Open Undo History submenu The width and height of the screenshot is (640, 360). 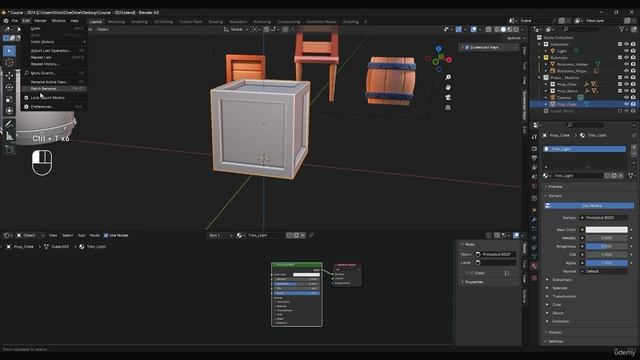coord(54,42)
